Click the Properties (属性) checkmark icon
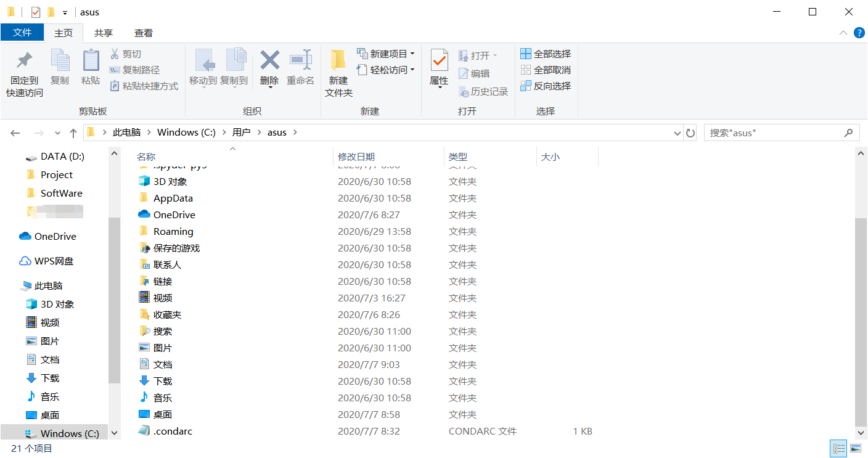 coord(439,60)
